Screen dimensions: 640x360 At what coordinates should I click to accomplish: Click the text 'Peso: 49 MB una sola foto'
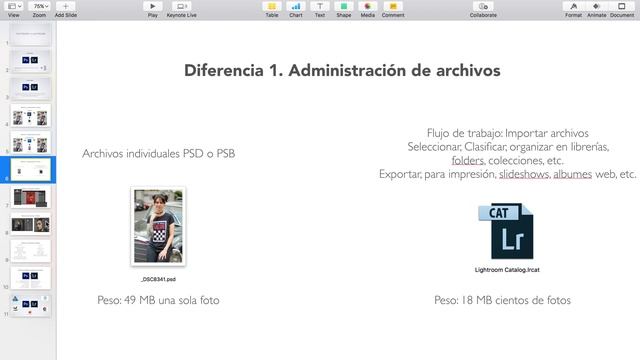coord(158,300)
